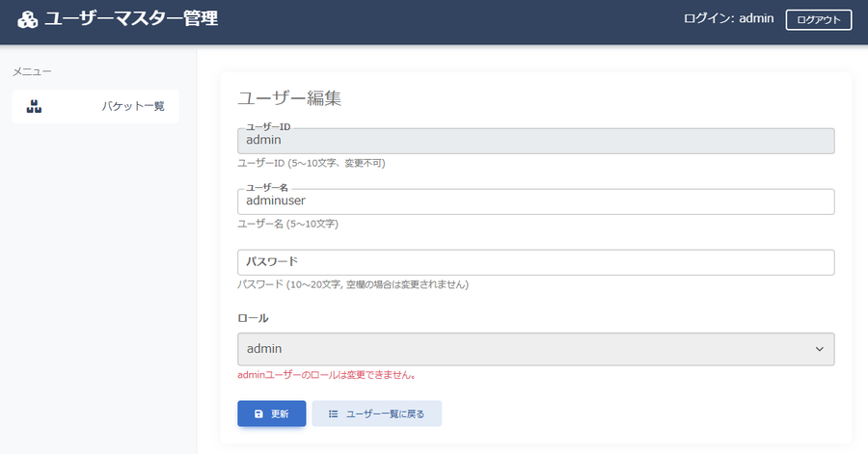Click the ロール label

tap(253, 318)
